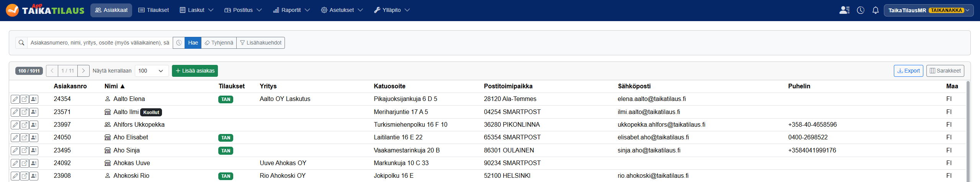Open the notifications bell icon
Screen dimensions: 980x182
(x=875, y=10)
